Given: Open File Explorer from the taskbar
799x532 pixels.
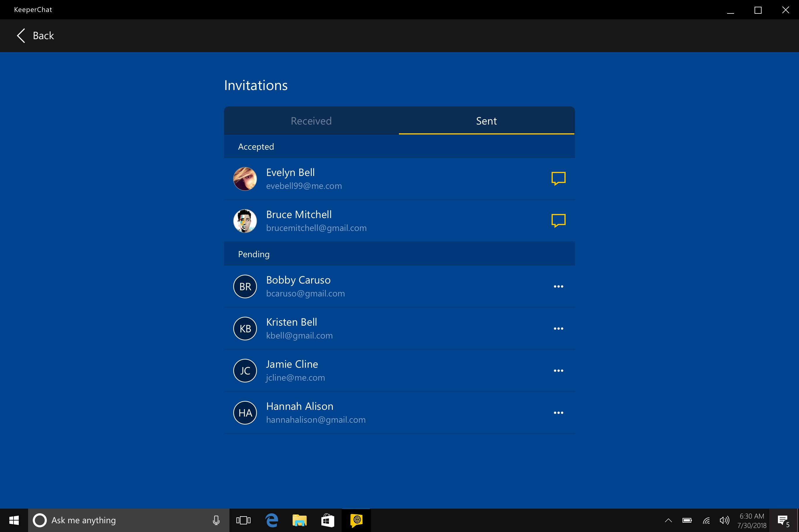Looking at the screenshot, I should [299, 520].
